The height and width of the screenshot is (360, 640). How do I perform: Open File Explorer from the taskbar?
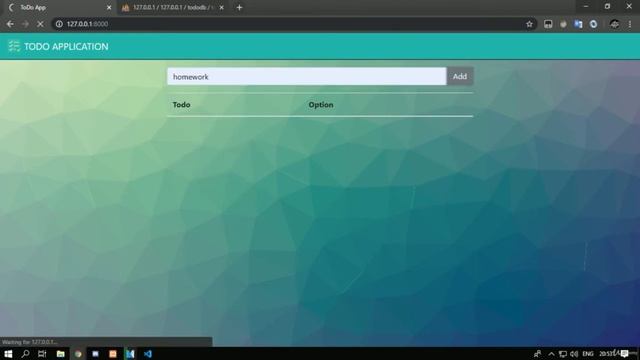60,354
